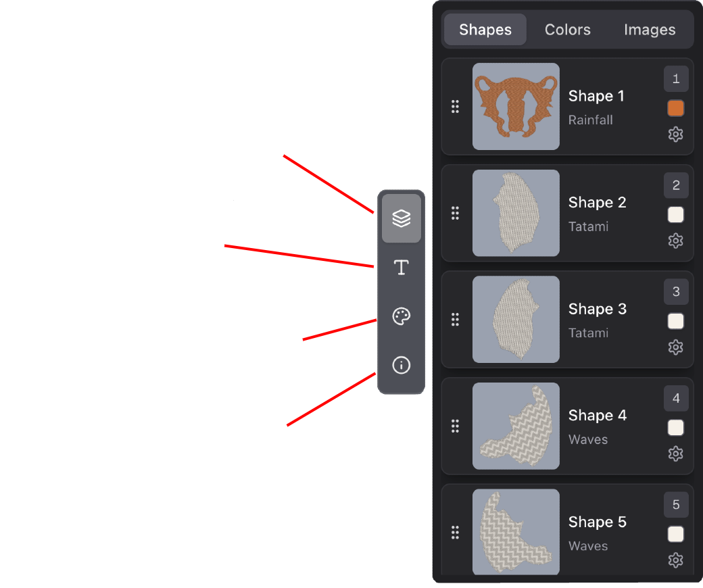Open settings for Shape 5
The width and height of the screenshot is (703, 588).
(676, 560)
